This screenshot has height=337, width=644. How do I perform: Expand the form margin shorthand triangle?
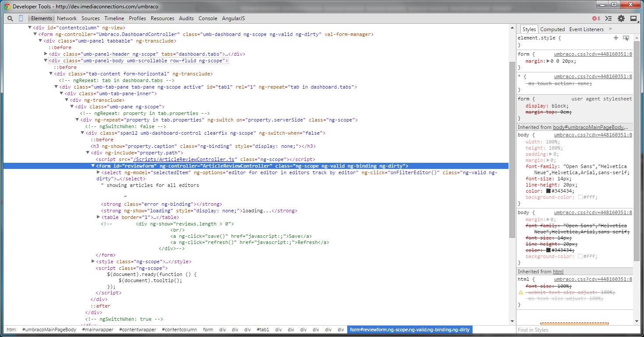[x=548, y=61]
